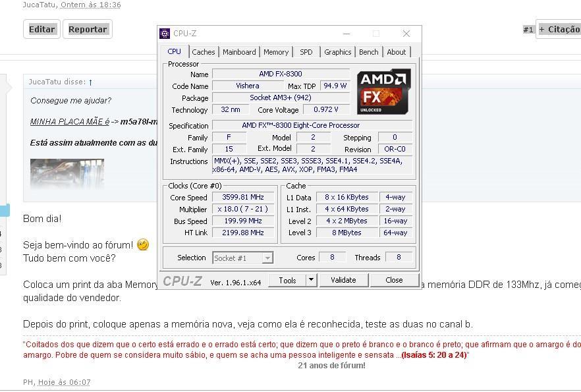Switch to the Mainboard tab
Image resolution: width=581 pixels, height=392 pixels.
(x=239, y=52)
